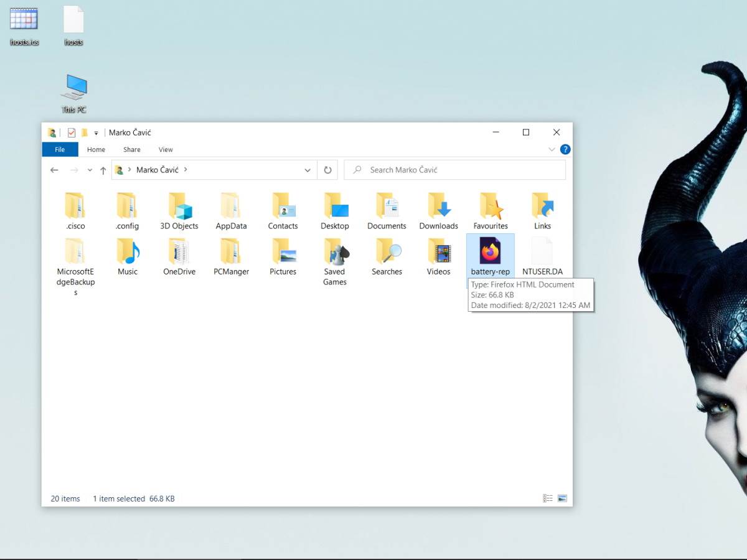
Task: Open the Saved Games folder
Action: click(x=334, y=261)
